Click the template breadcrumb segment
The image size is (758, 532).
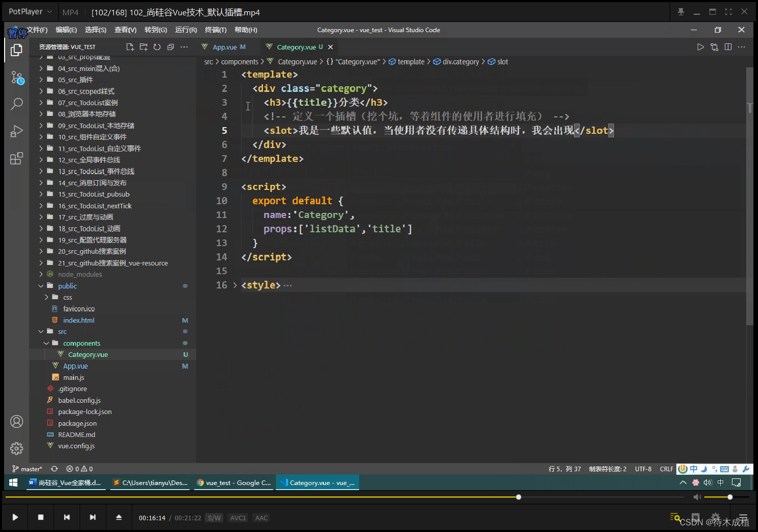pos(407,62)
